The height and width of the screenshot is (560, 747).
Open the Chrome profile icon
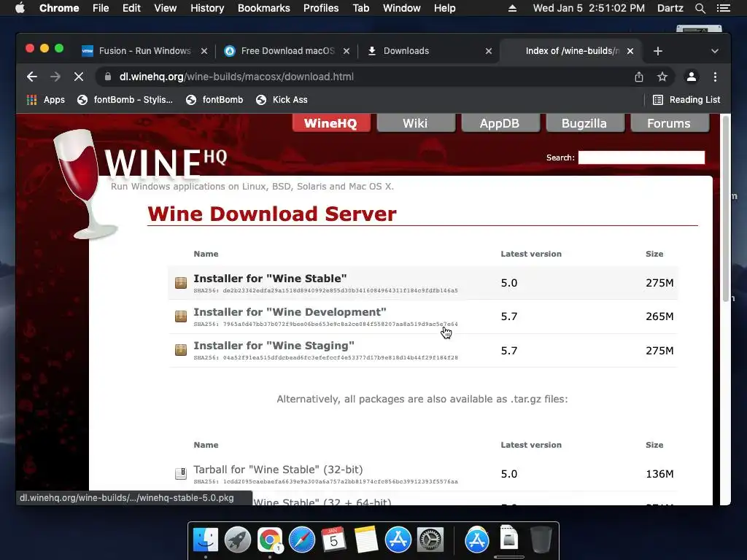692,77
